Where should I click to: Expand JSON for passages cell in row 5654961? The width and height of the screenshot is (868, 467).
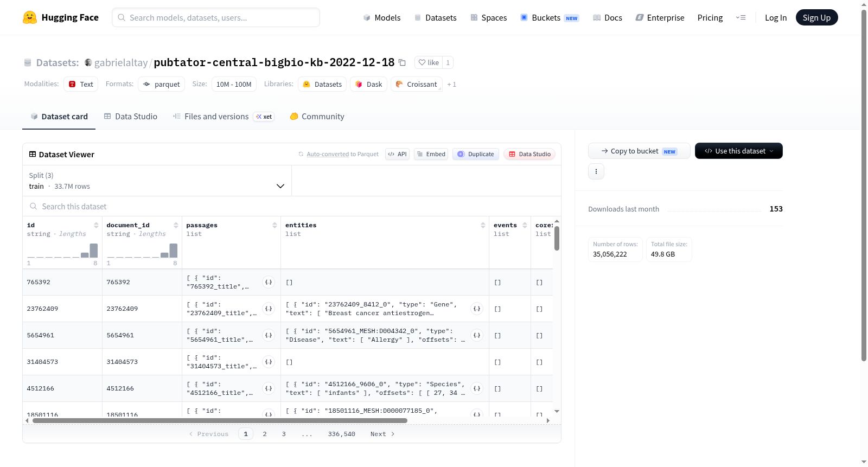click(269, 335)
